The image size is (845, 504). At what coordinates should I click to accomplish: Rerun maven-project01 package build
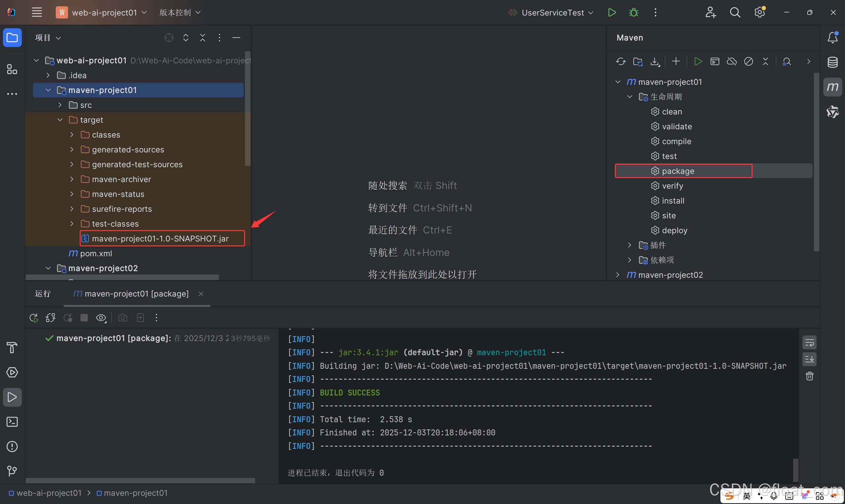pos(34,318)
